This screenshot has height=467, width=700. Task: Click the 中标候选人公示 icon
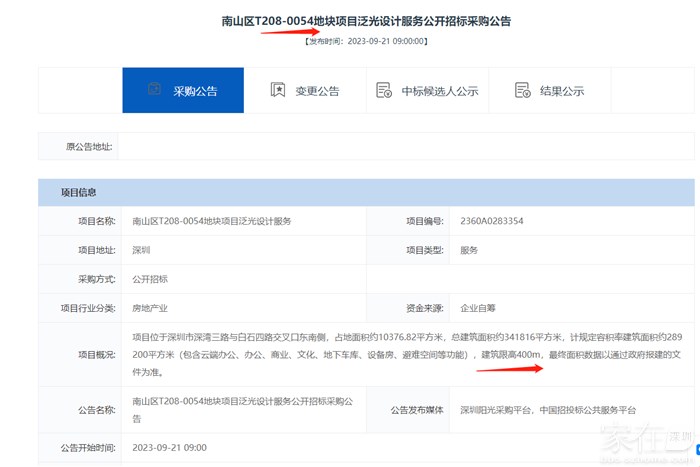click(384, 90)
